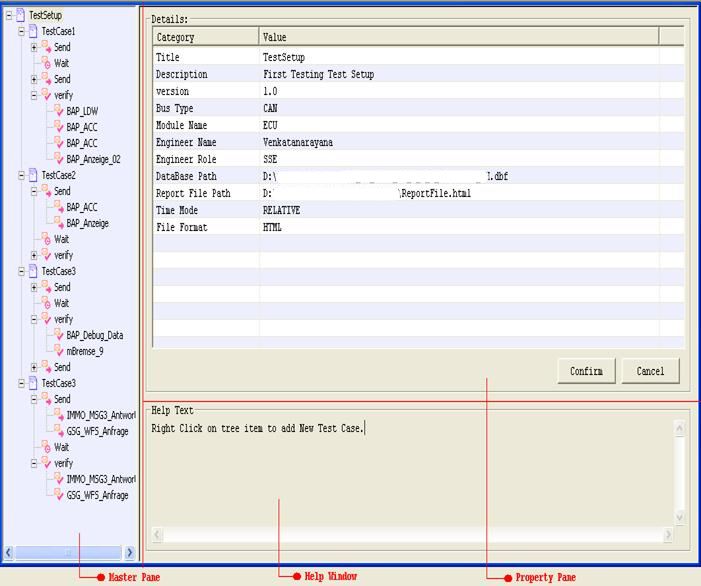Click the TestCase1 document icon
Image resolution: width=701 pixels, height=586 pixels.
click(33, 31)
